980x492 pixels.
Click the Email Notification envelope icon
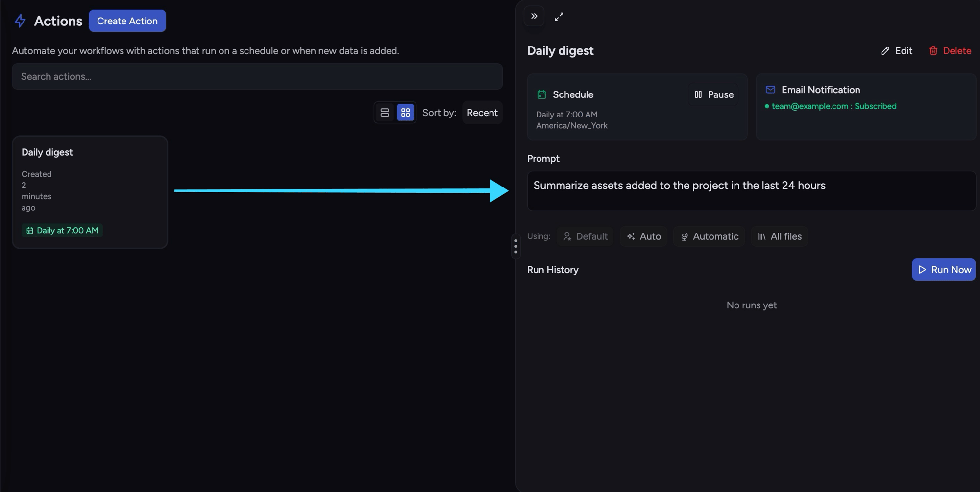770,90
